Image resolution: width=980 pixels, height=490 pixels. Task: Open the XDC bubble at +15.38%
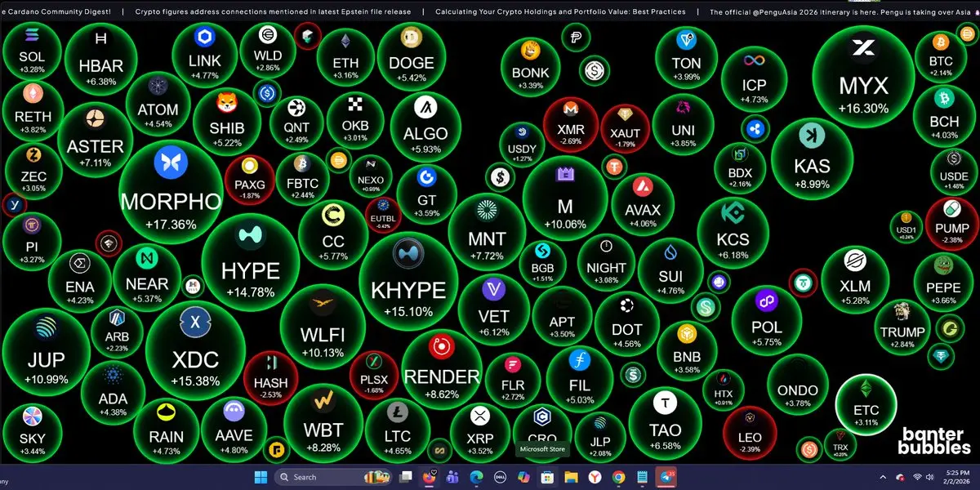[195, 350]
